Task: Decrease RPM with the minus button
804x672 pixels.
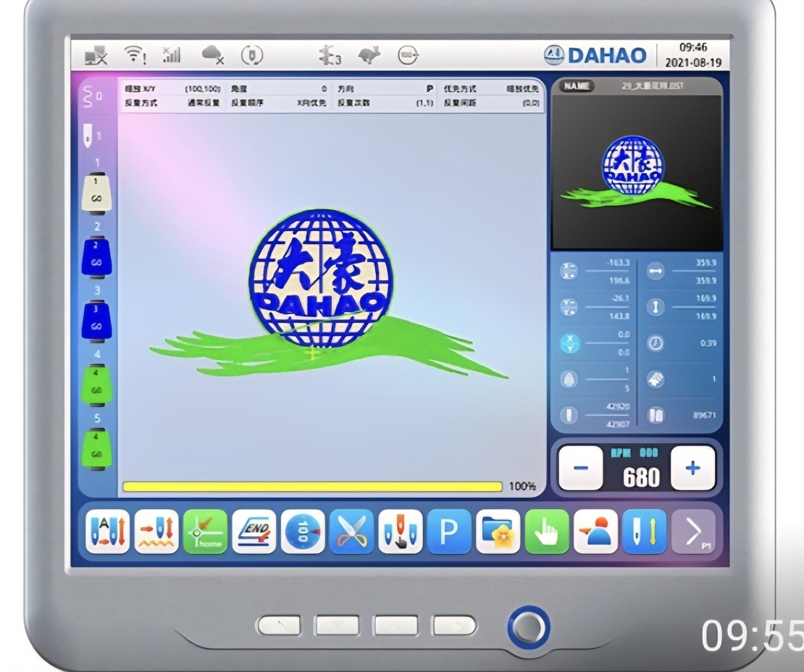Action: click(x=580, y=468)
